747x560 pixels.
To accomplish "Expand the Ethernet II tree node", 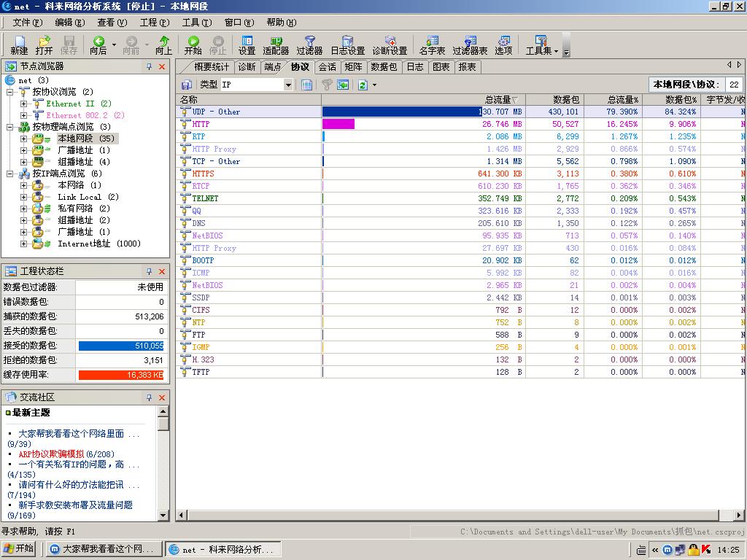I will pos(23,104).
